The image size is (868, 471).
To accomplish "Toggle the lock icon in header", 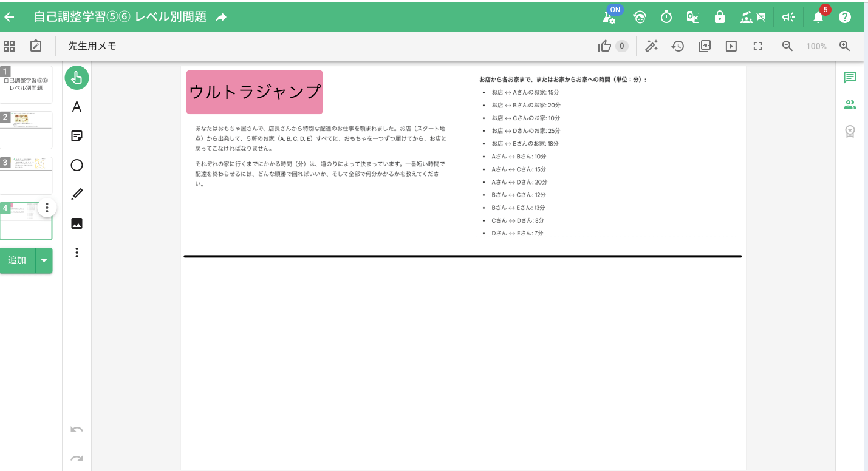I will tap(720, 17).
